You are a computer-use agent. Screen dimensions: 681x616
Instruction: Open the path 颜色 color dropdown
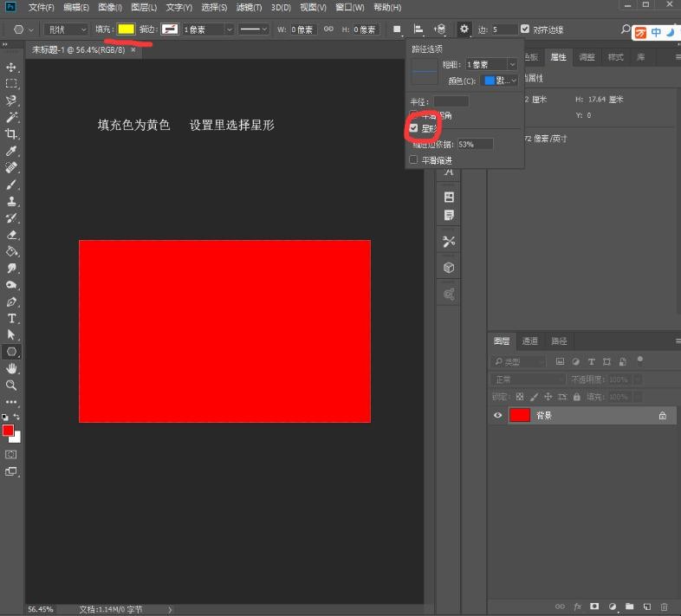pyautogui.click(x=500, y=81)
